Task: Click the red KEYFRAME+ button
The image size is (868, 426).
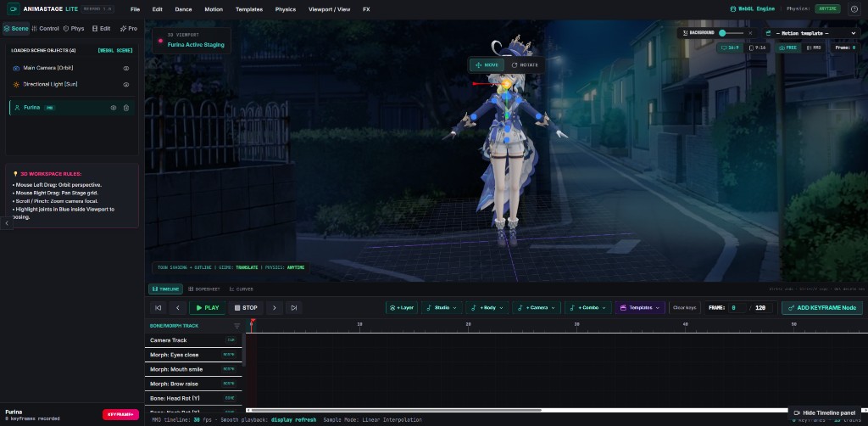Action: [x=120, y=414]
